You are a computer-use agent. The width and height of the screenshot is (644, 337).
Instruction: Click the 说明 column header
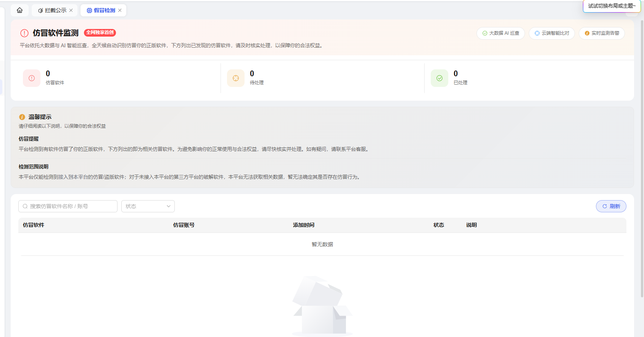pyautogui.click(x=472, y=225)
